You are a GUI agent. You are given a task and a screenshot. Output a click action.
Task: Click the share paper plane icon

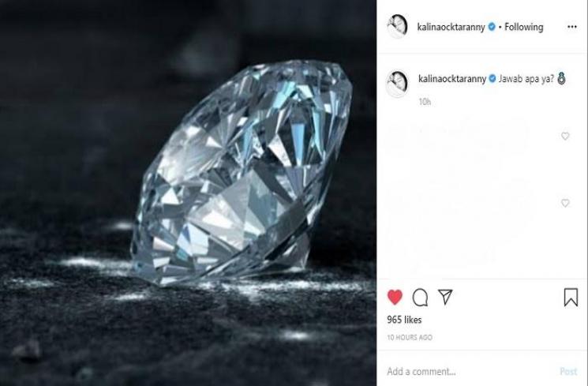pos(445,296)
